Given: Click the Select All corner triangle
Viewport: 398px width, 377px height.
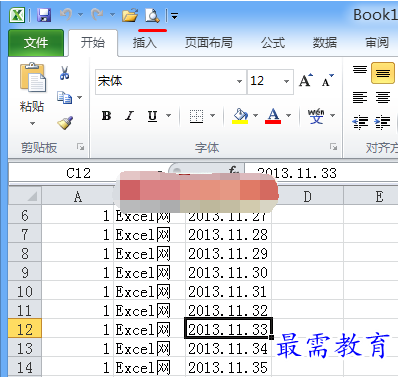Looking at the screenshot, I should (25, 196).
